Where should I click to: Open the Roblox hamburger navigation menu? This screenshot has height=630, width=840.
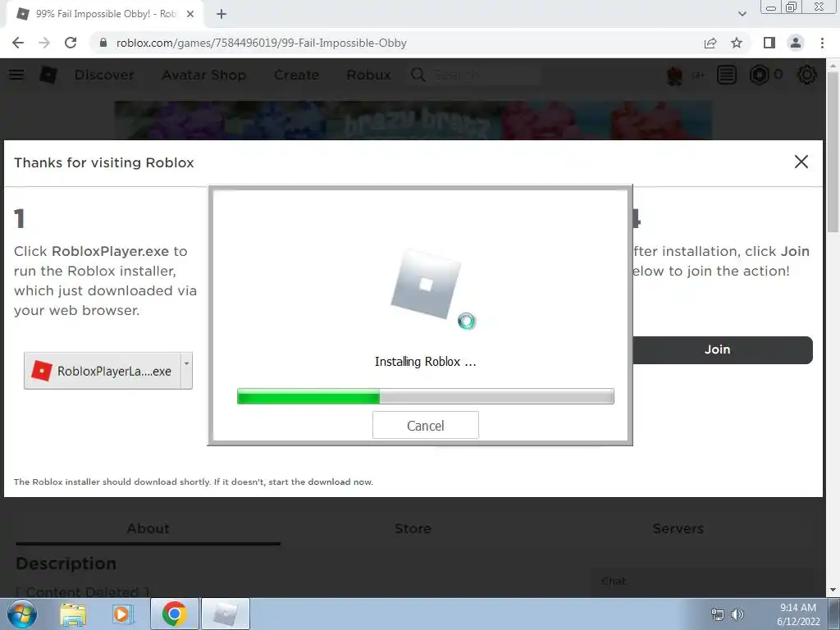pos(16,75)
